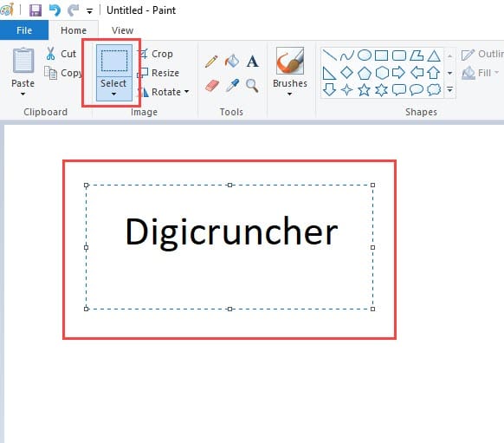Click the Paste clipboard icon
This screenshot has height=443, width=504.
[23, 60]
